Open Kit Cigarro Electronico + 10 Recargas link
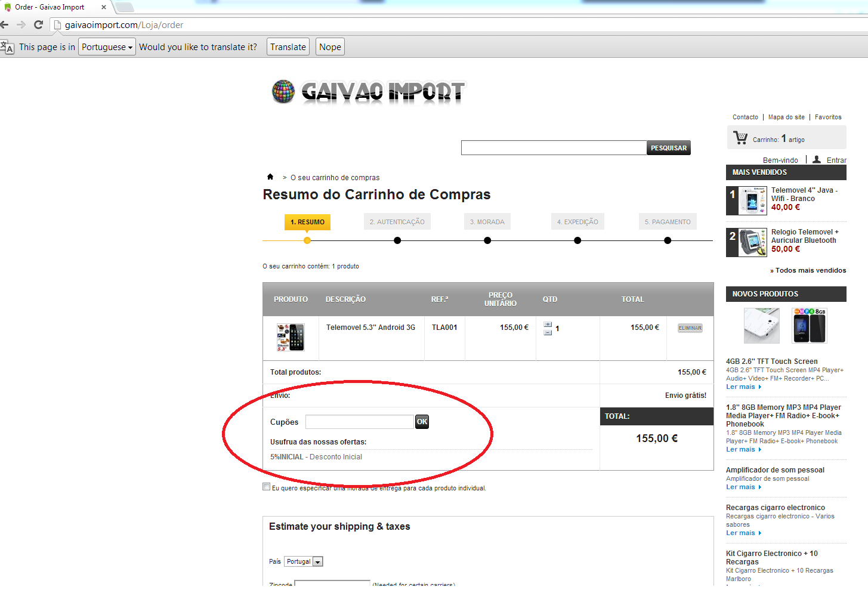Screen dimensions: 868x590 [772, 558]
